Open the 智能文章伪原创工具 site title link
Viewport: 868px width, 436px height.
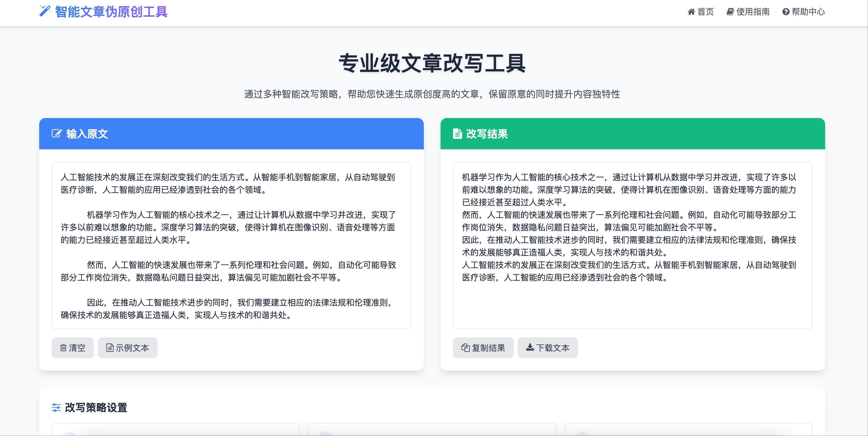111,12
